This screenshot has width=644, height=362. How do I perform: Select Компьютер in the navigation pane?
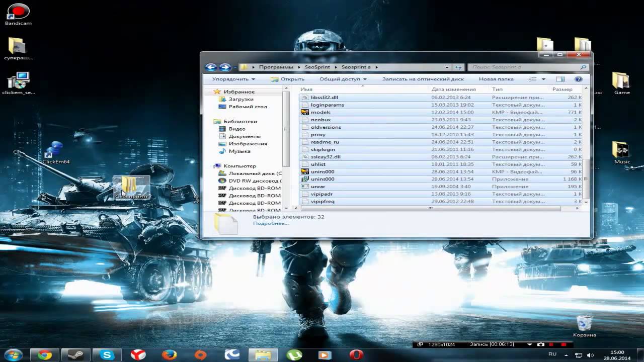pos(239,166)
